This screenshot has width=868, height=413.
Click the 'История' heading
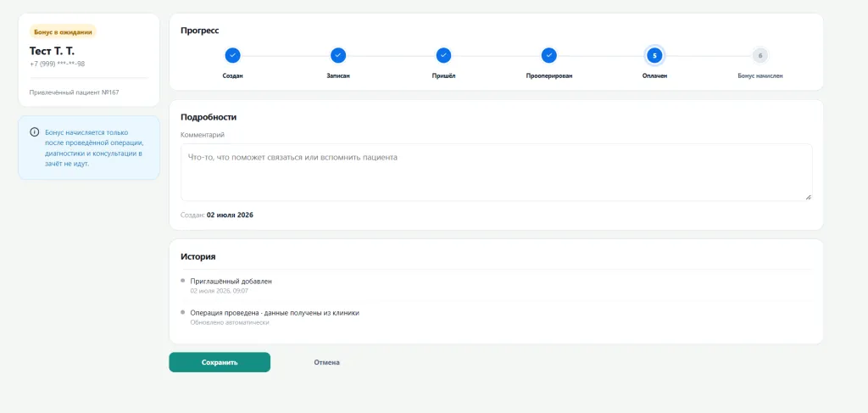(198, 257)
